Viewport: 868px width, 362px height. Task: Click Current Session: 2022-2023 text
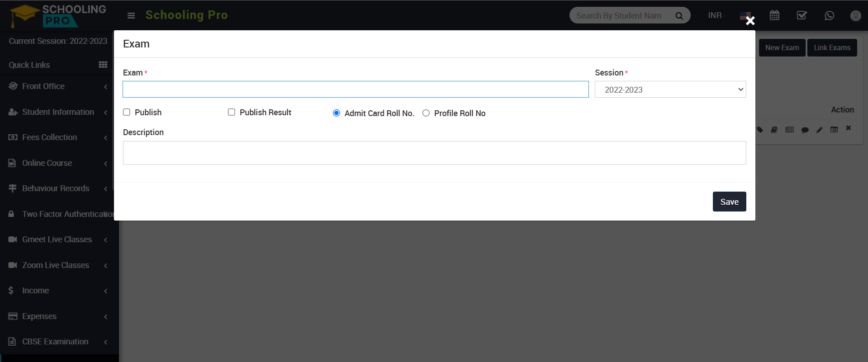[58, 41]
